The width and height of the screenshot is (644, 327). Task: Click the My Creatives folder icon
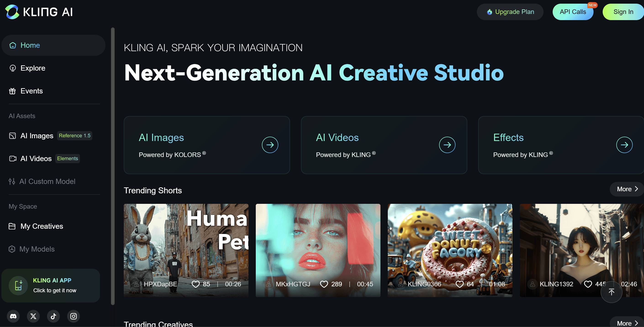12,226
